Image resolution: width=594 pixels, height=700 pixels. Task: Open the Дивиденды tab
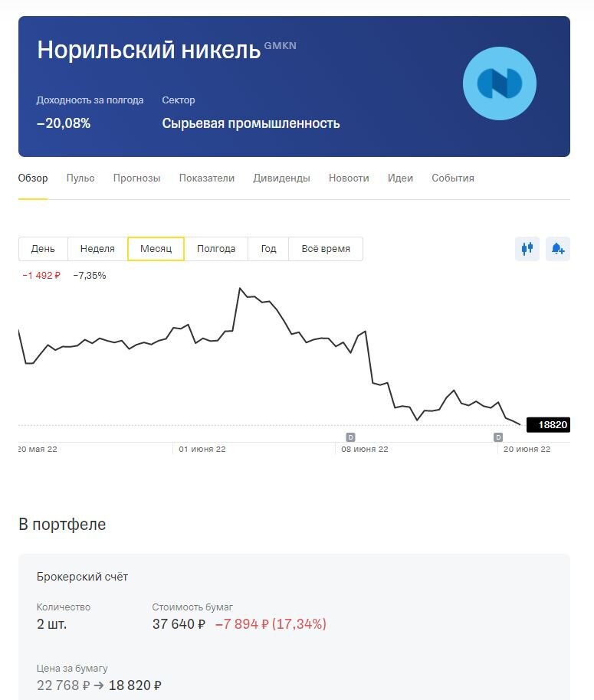point(281,178)
